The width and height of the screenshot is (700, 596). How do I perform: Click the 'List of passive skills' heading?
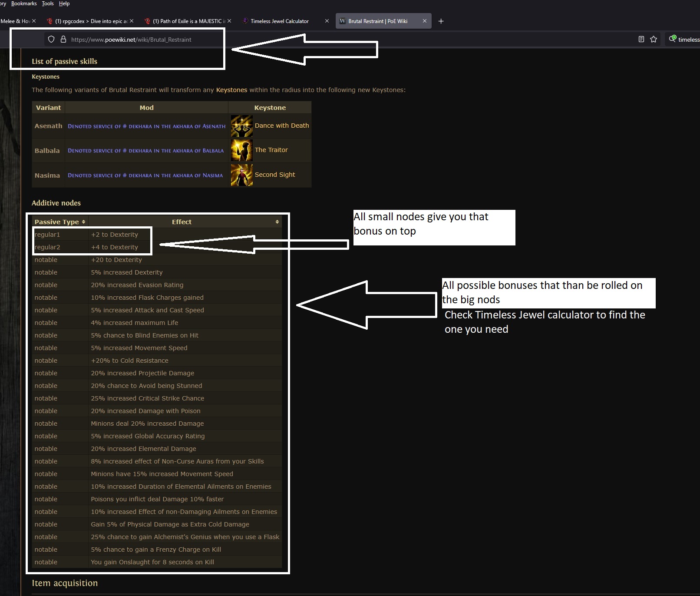(64, 61)
